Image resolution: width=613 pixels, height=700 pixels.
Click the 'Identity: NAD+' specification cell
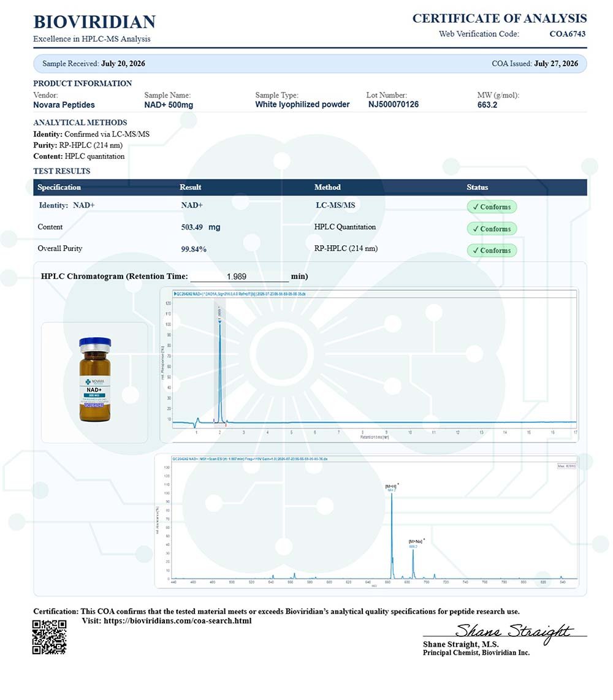67,205
